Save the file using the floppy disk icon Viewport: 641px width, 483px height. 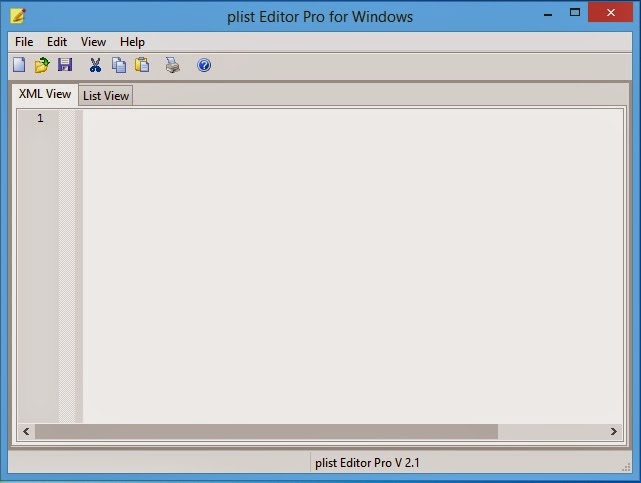(65, 65)
